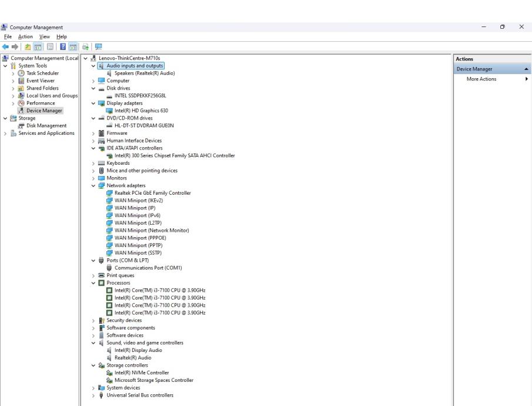Toggle Show/Hide Action Pane toolbar icon

pos(73,47)
